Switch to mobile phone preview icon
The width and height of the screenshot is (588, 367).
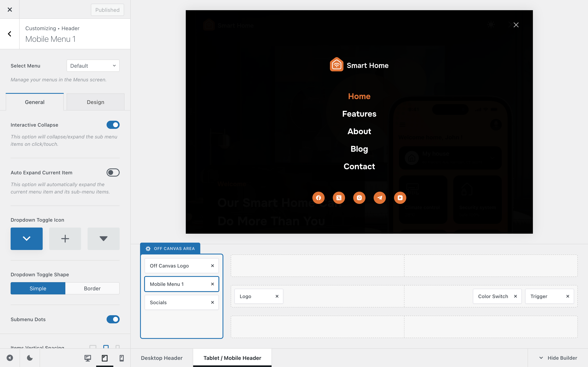[x=121, y=358]
